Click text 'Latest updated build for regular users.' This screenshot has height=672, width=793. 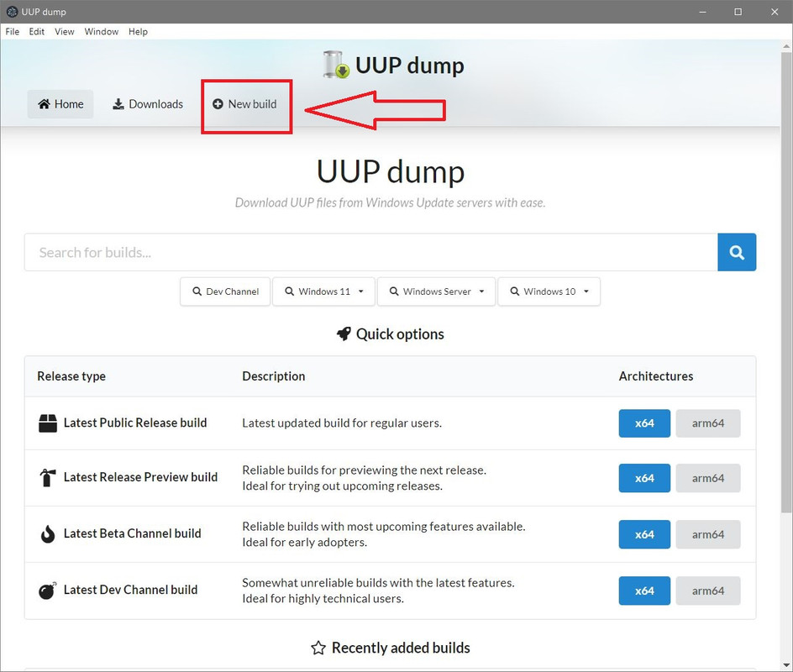[342, 423]
